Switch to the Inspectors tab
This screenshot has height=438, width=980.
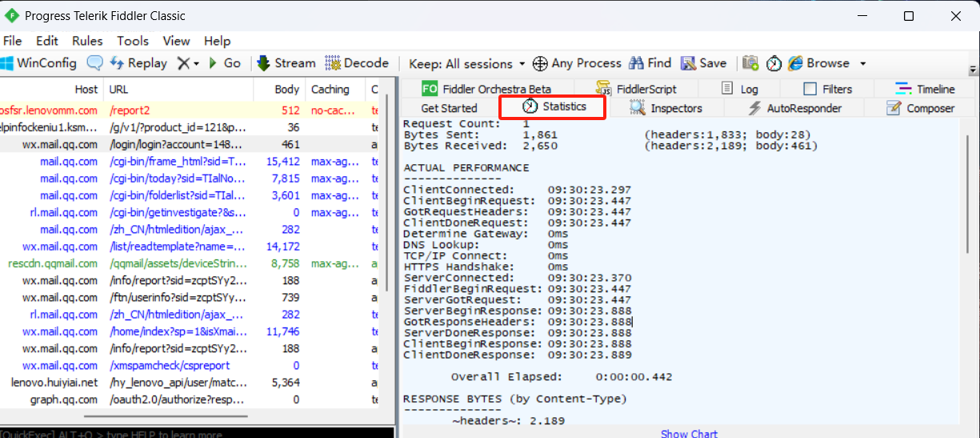[x=666, y=108]
